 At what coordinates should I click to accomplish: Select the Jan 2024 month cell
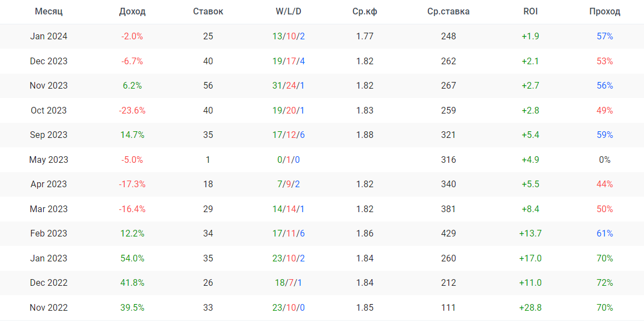tap(49, 37)
